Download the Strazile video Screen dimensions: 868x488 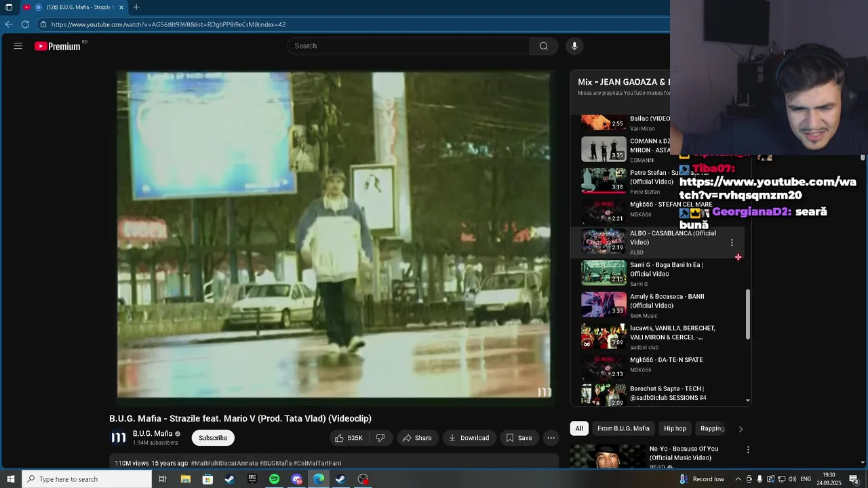pos(469,438)
